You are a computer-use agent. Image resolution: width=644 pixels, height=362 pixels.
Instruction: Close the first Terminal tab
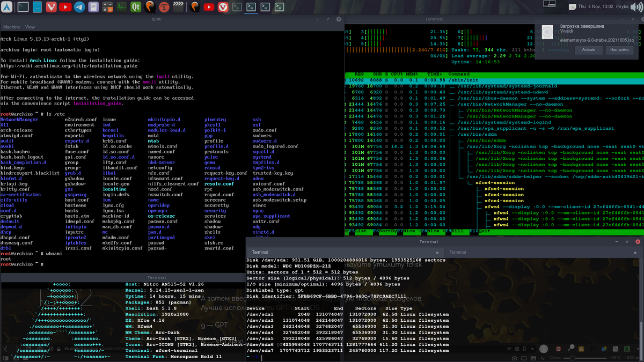point(438,252)
